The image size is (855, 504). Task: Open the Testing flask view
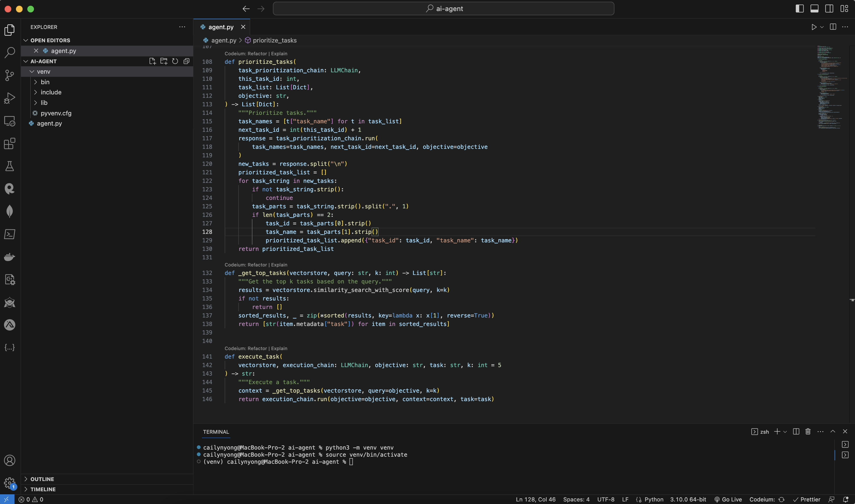tap(10, 166)
